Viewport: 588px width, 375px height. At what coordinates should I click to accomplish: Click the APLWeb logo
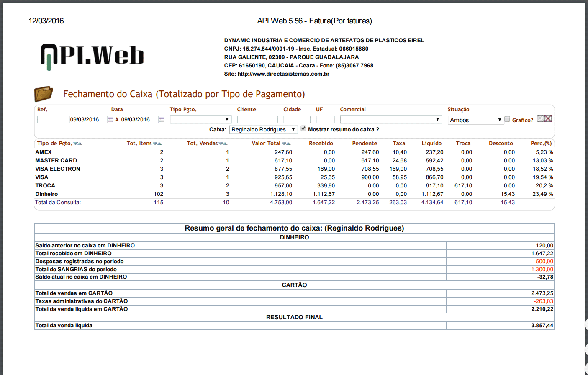pyautogui.click(x=92, y=57)
